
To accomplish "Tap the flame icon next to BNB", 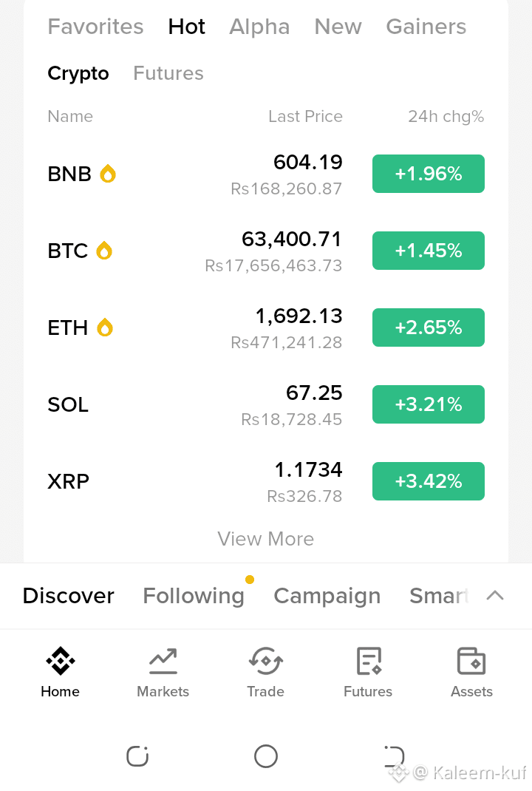I will point(108,174).
